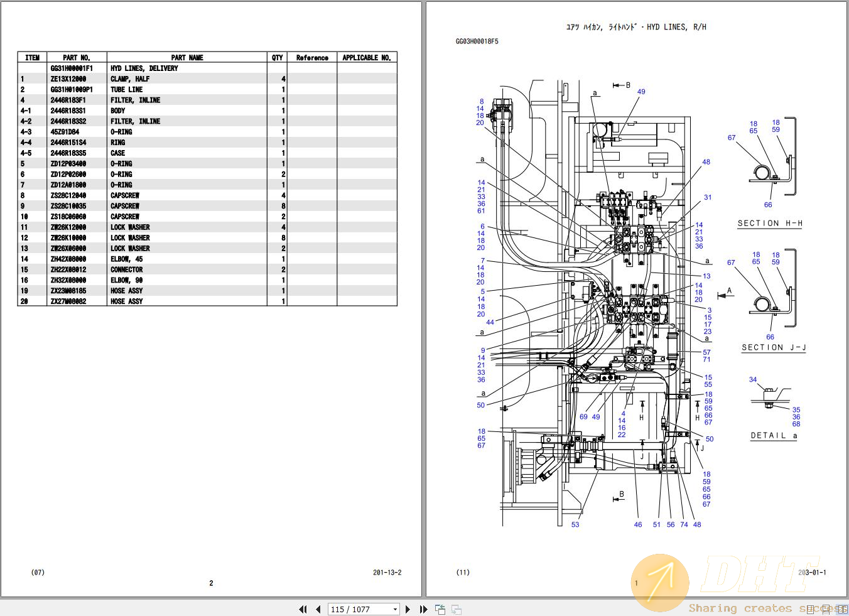Image resolution: width=849 pixels, height=616 pixels.
Task: Click the QTY column header
Action: (x=277, y=58)
